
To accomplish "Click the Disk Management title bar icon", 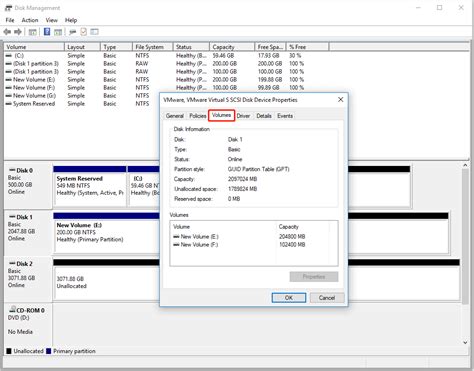I will tap(9, 8).
